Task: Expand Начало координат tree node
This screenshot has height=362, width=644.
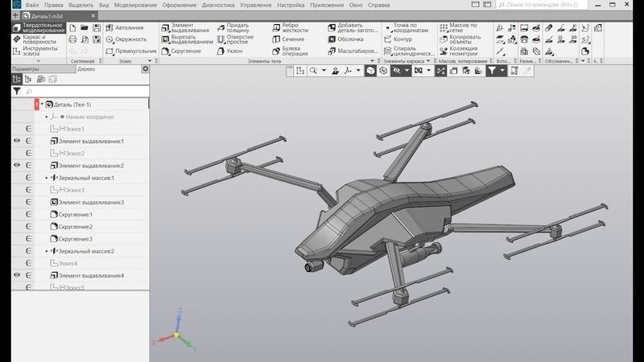Action: click(47, 117)
